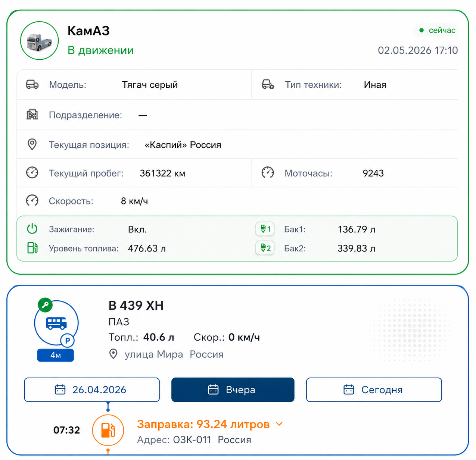Click the refuel address ОЗК-011 Россия

(212, 440)
